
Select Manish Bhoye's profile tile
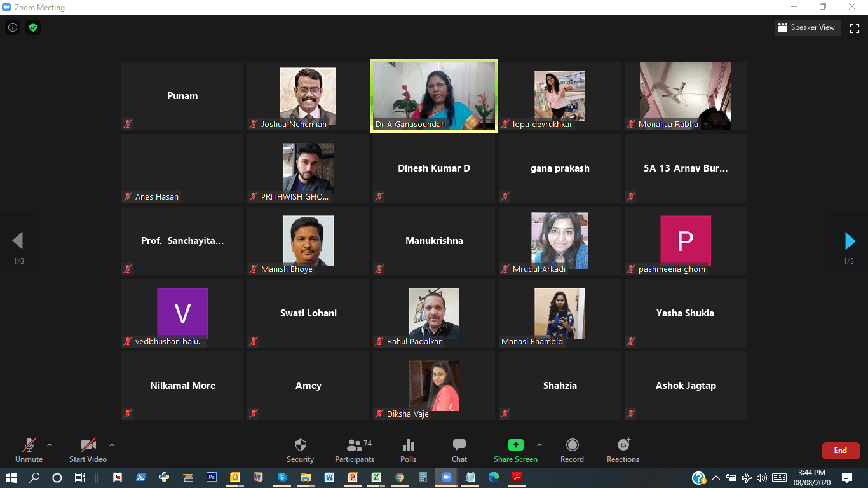[308, 241]
